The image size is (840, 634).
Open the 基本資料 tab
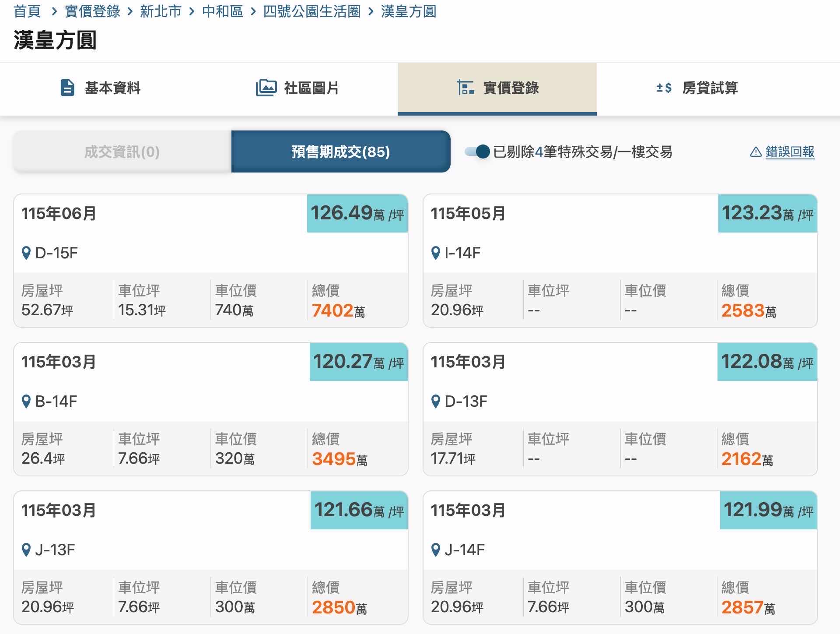pos(100,89)
